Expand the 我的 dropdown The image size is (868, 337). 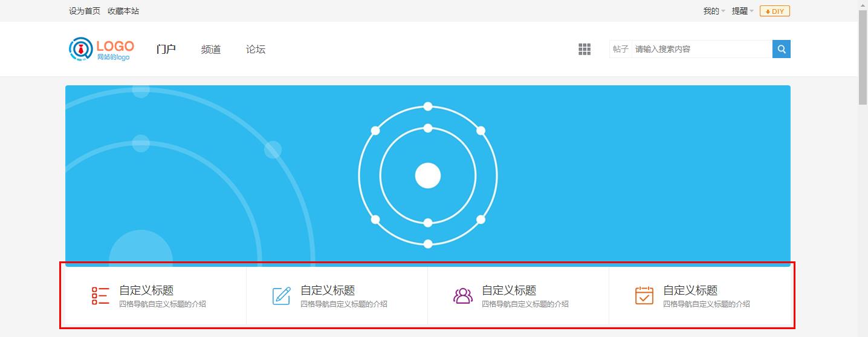[x=714, y=11]
